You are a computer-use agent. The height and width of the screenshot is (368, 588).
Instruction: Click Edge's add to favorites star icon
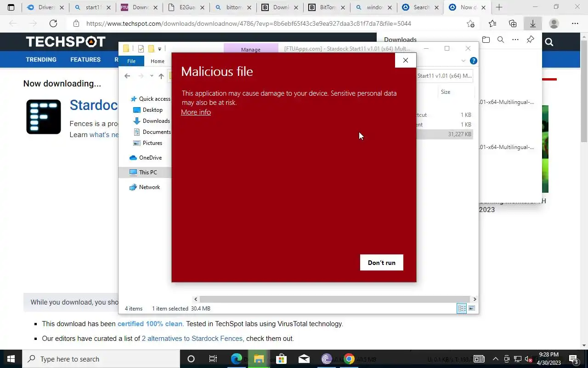point(470,23)
